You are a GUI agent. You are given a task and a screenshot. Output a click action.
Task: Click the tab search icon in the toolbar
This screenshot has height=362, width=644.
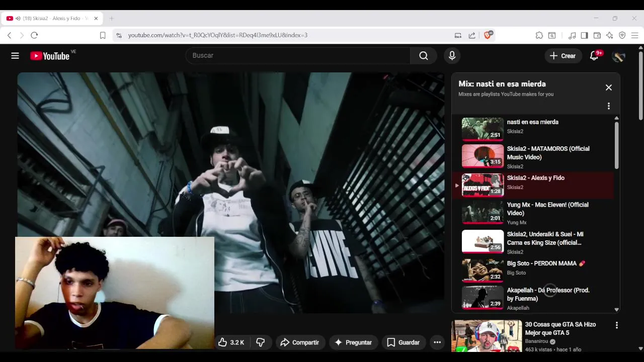pyautogui.click(x=552, y=35)
